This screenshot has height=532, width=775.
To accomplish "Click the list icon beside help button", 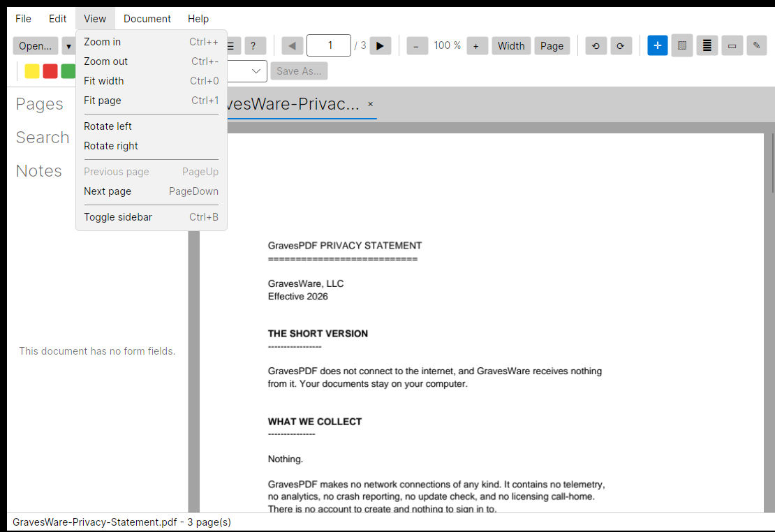I will [232, 46].
